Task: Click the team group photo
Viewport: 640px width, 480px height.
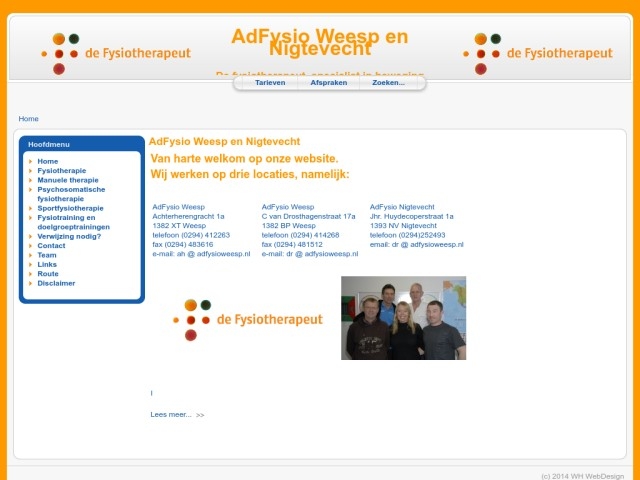Action: point(403,318)
